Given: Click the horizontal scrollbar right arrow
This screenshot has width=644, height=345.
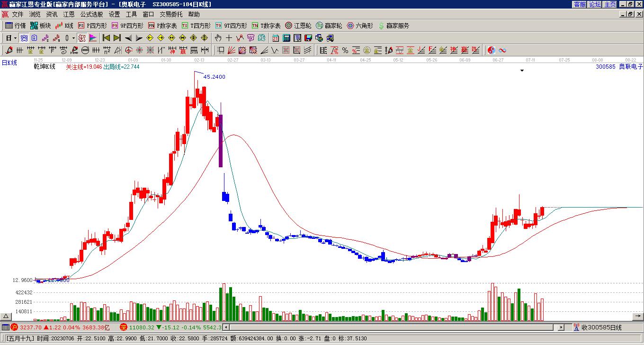Looking at the screenshot, I should [x=561, y=327].
